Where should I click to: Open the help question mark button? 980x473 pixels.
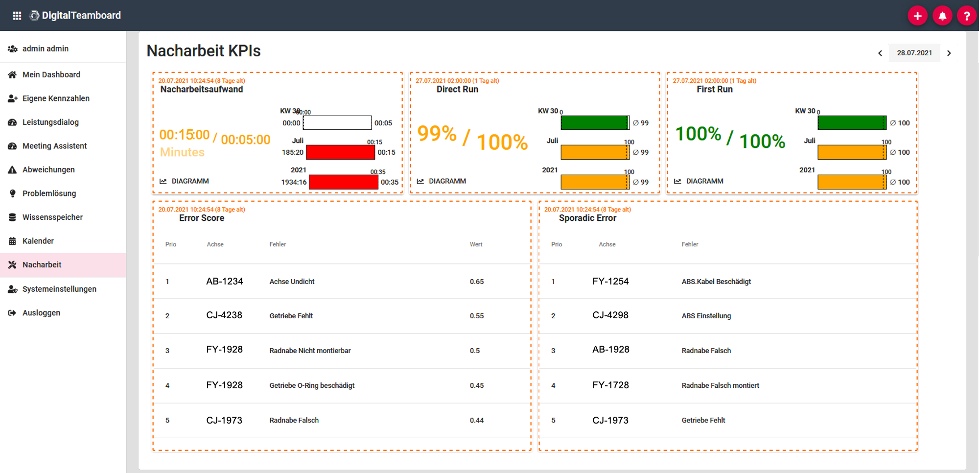click(x=966, y=16)
